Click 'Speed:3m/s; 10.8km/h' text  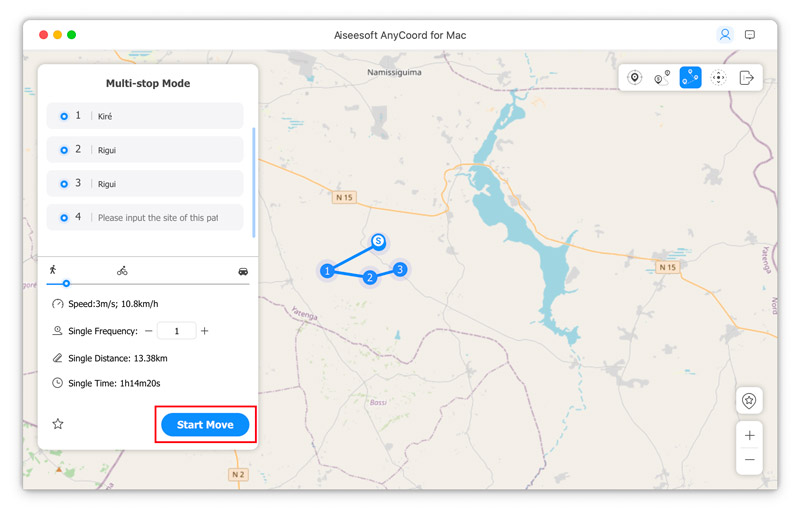tap(113, 304)
